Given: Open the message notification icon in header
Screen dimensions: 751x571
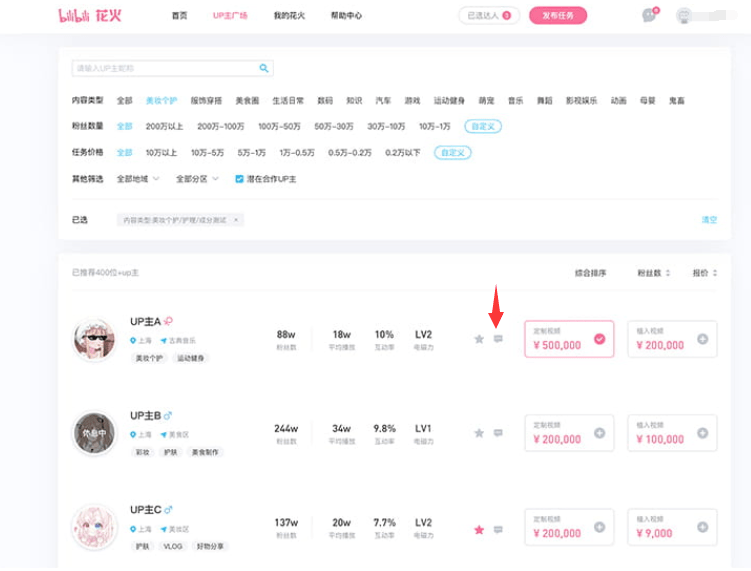Looking at the screenshot, I should (x=649, y=15).
